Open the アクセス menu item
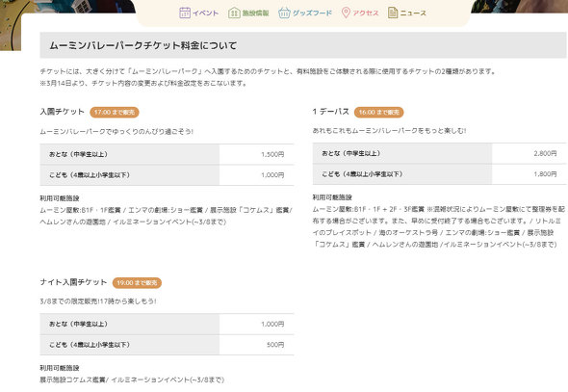The height and width of the screenshot is (392, 568). [366, 13]
